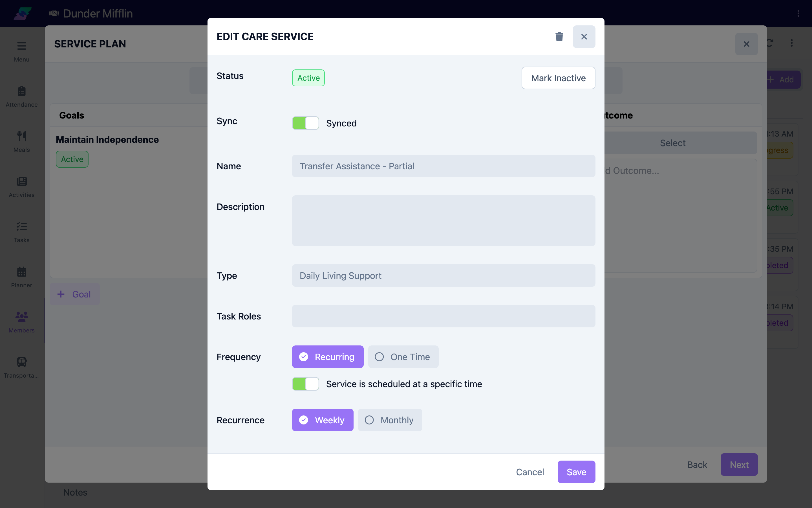
Task: Go to Meals in the sidebar
Action: point(21,142)
